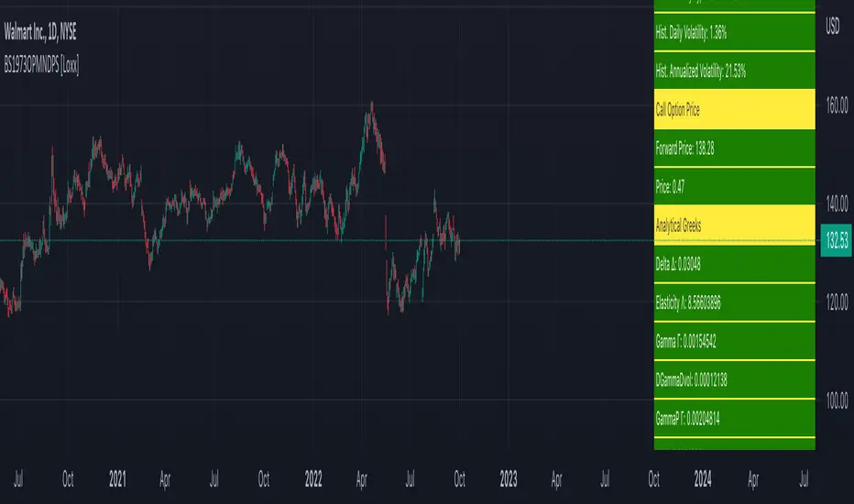Select the Hist. Annualized Volatility row

(733, 70)
